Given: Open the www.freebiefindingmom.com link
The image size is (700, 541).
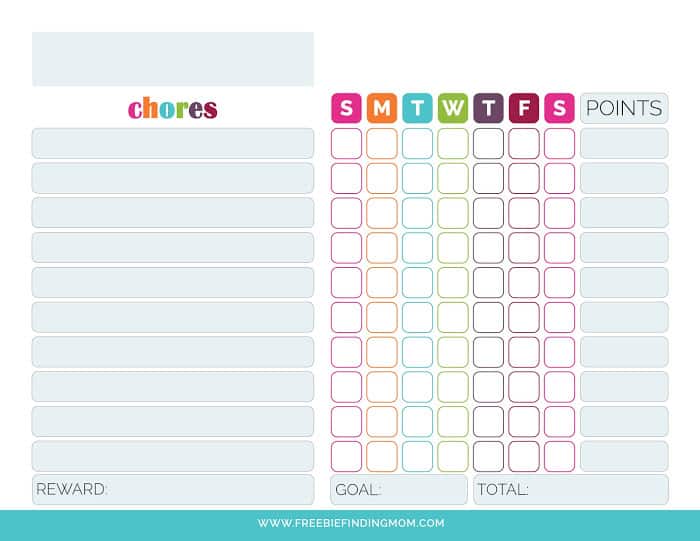Looking at the screenshot, I should coord(350,523).
